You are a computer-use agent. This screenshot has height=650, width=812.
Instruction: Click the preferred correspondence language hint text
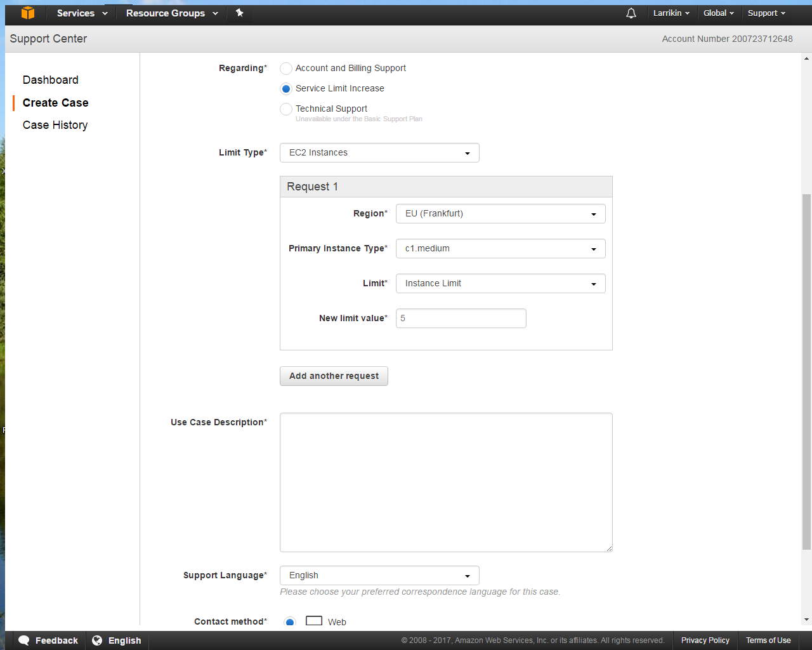tap(420, 592)
